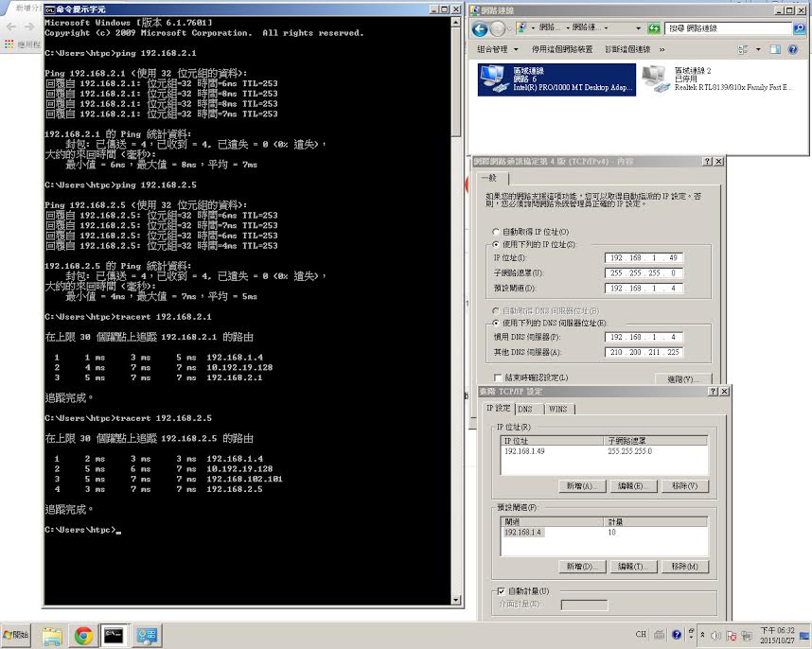Select 使用下列的 DNS 伺服器位址 radio button

(496, 323)
